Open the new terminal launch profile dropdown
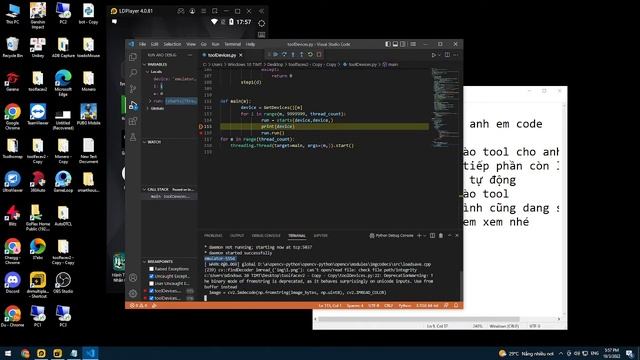The width and height of the screenshot is (640, 360). [x=424, y=236]
